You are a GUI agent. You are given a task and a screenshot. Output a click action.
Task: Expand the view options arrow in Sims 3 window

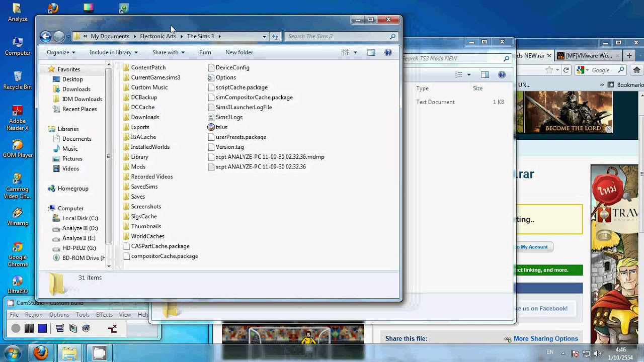tap(355, 52)
